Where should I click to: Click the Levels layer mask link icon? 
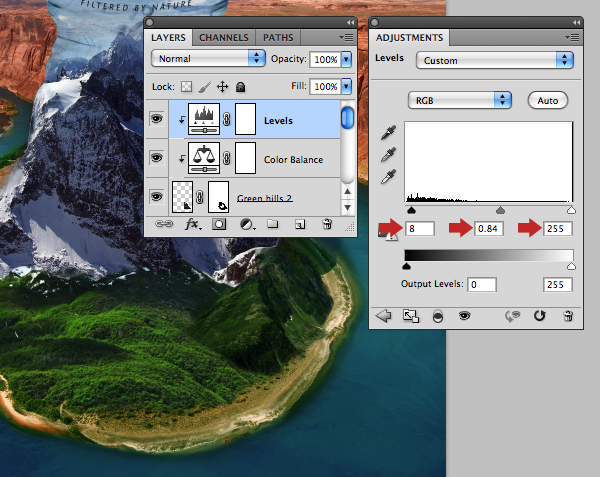pyautogui.click(x=227, y=119)
